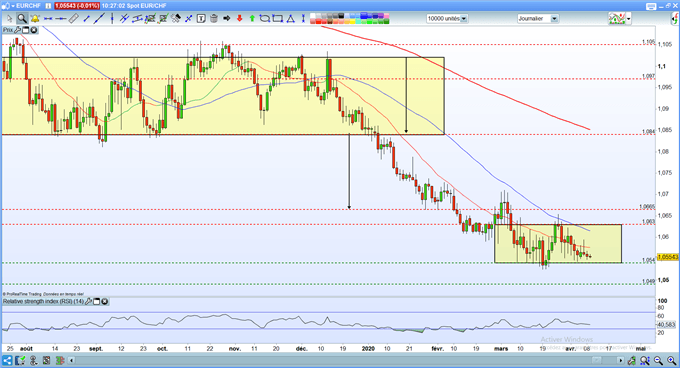Click the yellow 1,05543 current price label
This screenshot has height=368, width=680.
pyautogui.click(x=668, y=257)
